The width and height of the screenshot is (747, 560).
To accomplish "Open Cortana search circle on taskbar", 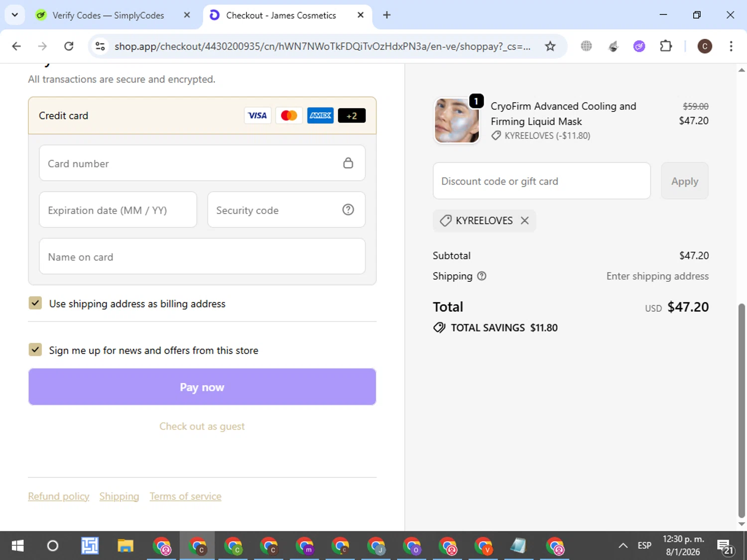I will pyautogui.click(x=52, y=546).
